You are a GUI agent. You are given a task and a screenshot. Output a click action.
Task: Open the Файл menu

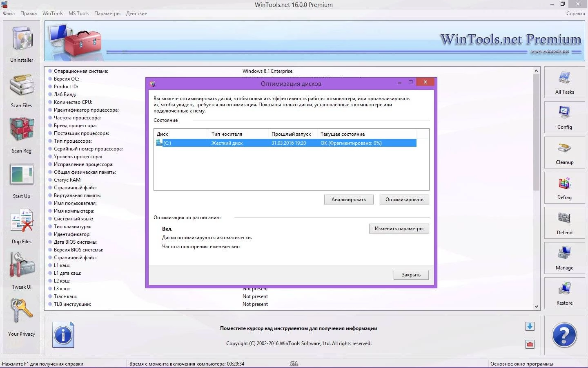point(9,13)
